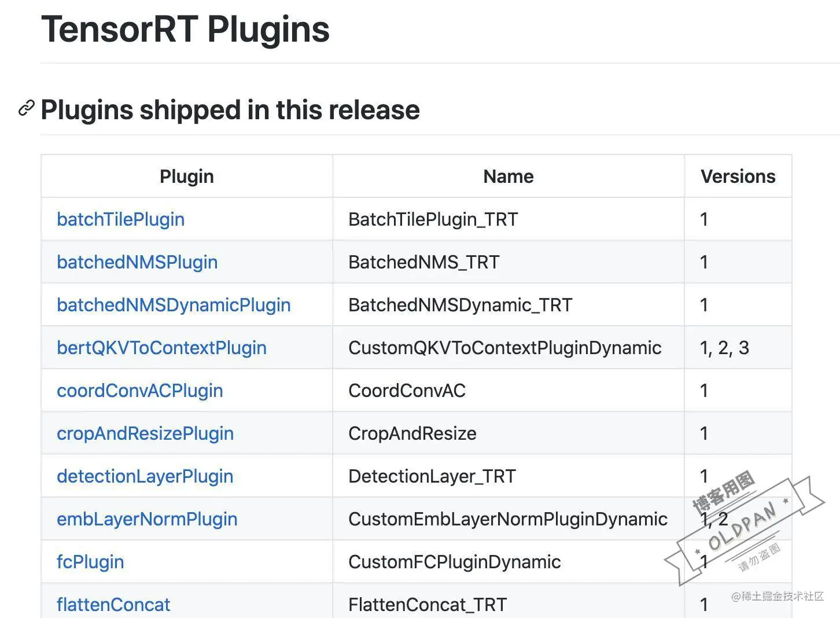Select the Plugin column header
Image resolution: width=840 pixels, height=618 pixels.
186,176
